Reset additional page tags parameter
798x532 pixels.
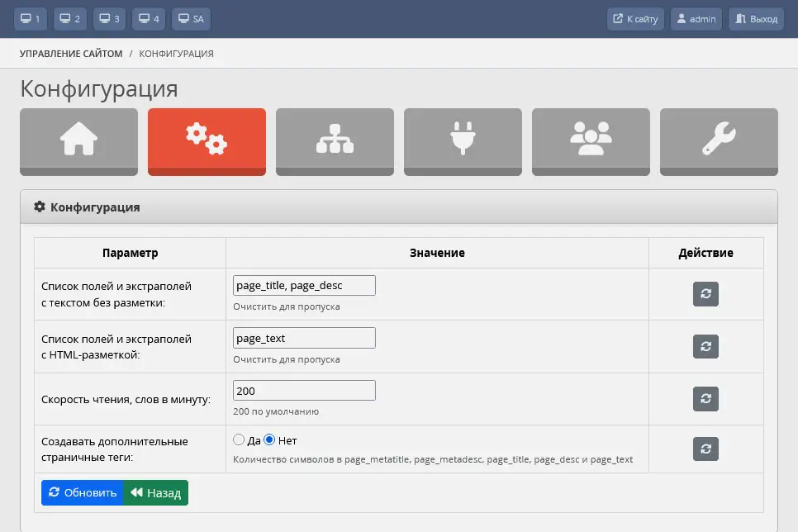[x=705, y=449]
